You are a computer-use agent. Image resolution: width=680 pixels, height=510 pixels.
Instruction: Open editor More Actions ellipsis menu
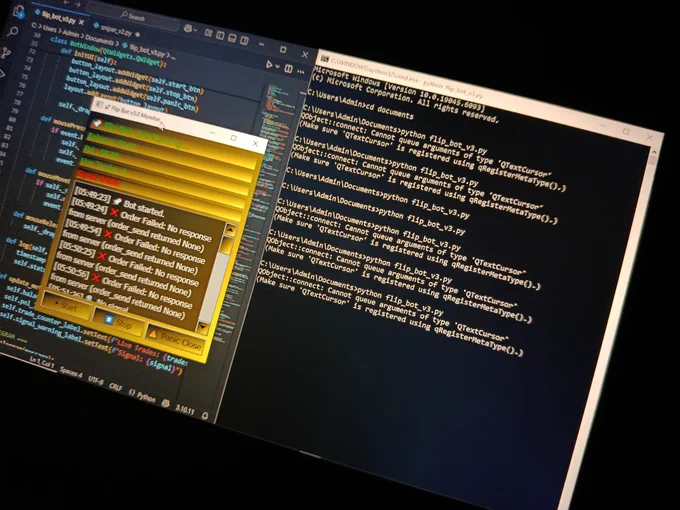click(301, 72)
